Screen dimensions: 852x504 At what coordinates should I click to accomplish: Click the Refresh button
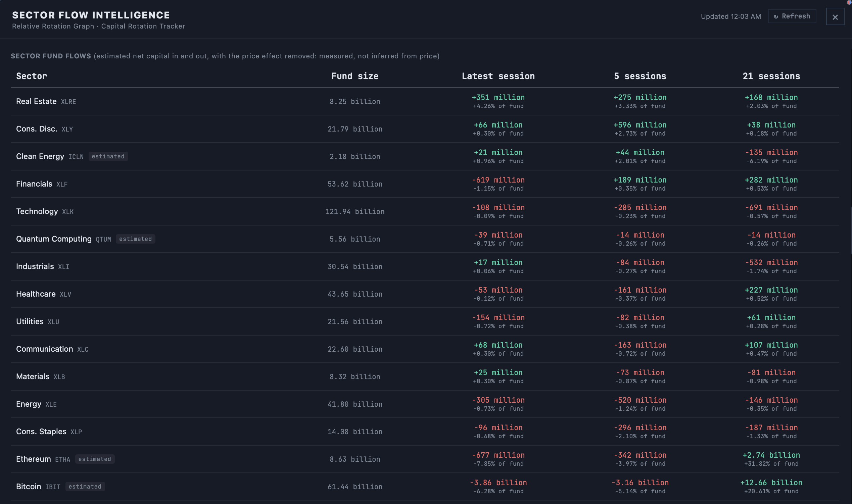click(x=792, y=16)
